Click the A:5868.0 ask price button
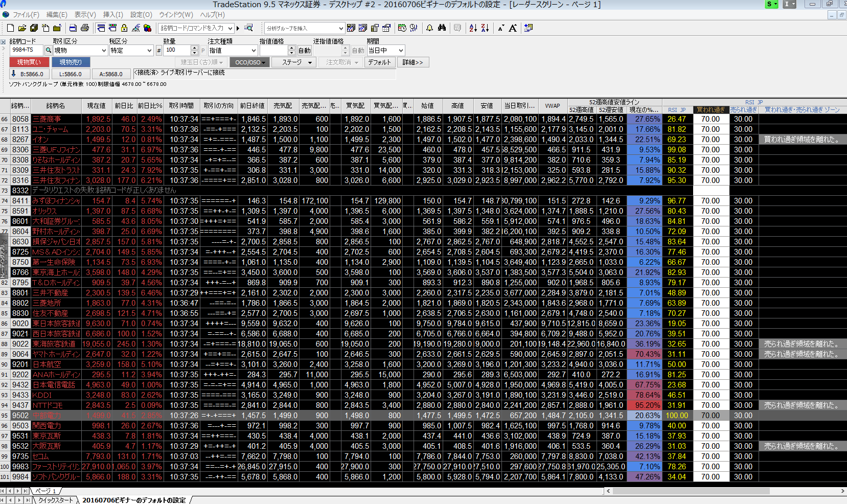 pyautogui.click(x=111, y=74)
